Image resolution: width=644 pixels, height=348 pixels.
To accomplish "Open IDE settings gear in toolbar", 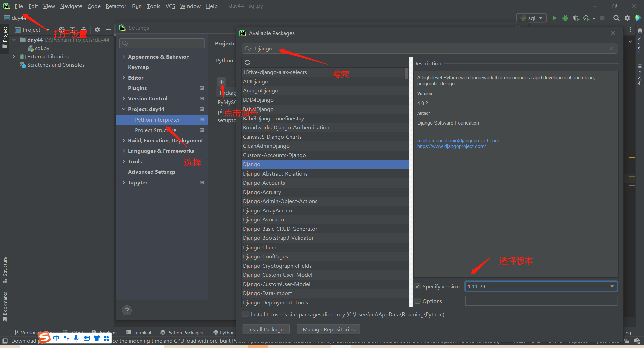I will pyautogui.click(x=627, y=18).
